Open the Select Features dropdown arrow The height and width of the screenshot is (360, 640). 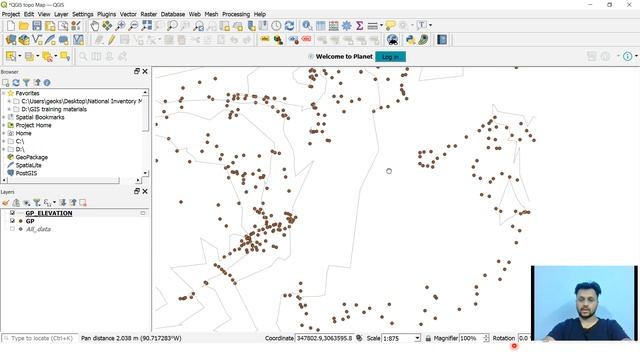pos(19,56)
